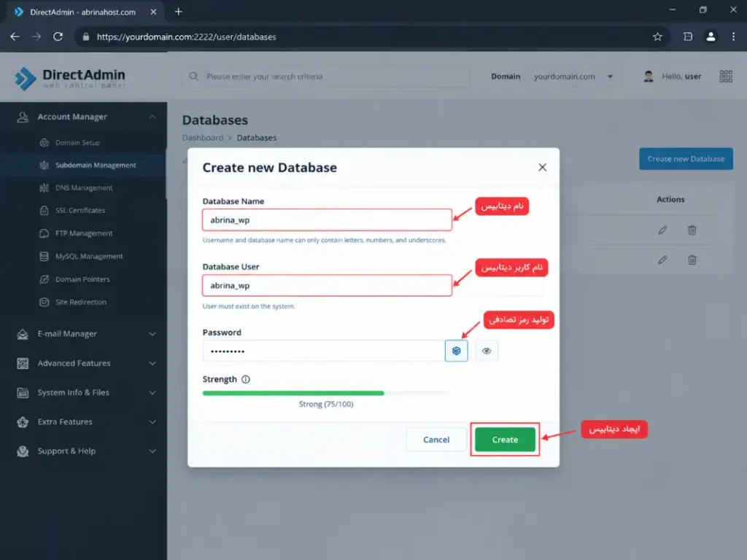Viewport: 747px width, 560px height.
Task: Reload the browser page
Action: 58,36
